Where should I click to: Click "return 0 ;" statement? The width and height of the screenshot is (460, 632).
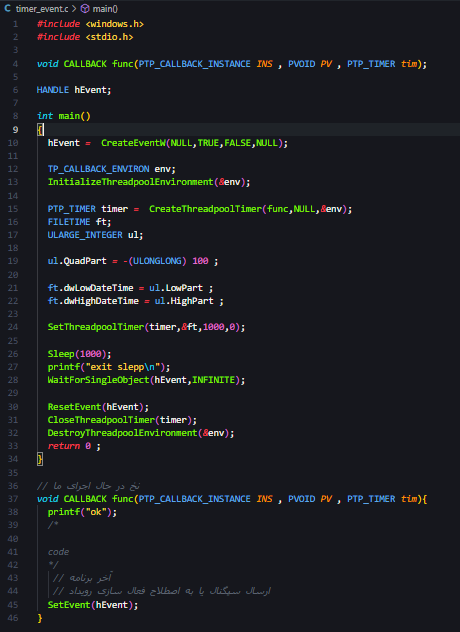tap(74, 446)
